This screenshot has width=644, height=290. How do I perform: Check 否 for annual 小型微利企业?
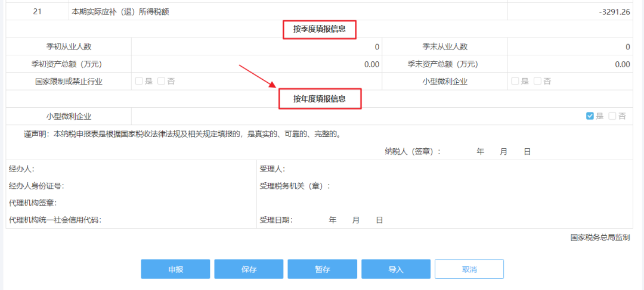tap(612, 116)
